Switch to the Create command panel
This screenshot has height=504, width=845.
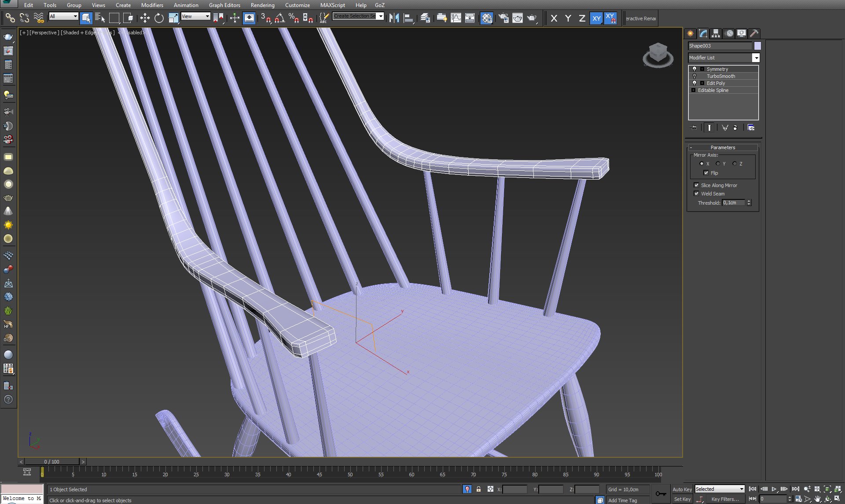coord(691,33)
